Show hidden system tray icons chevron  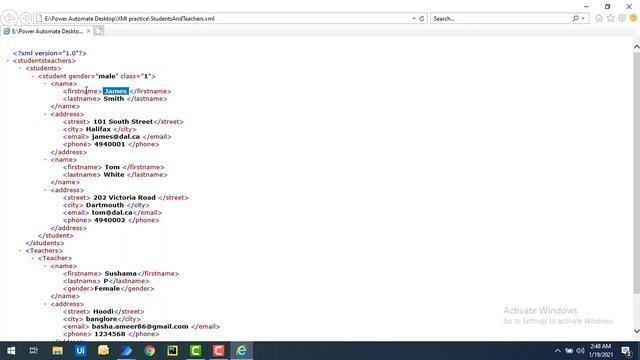coord(557,351)
